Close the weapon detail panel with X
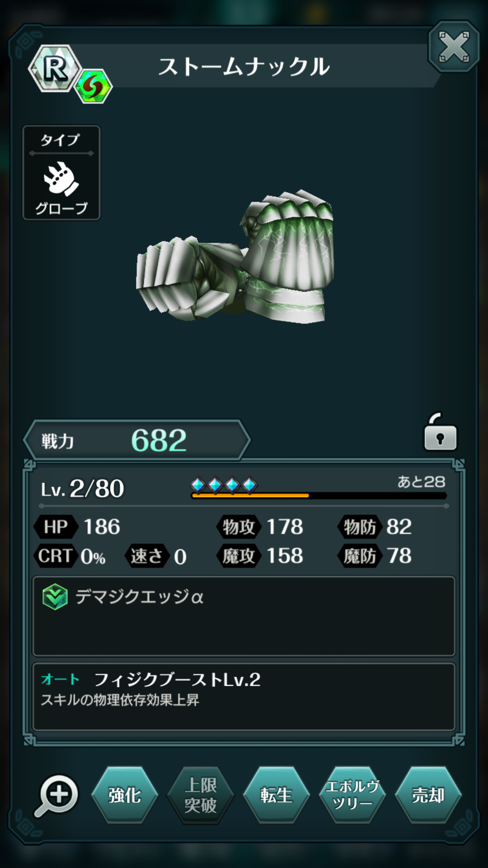Image resolution: width=488 pixels, height=868 pixels. coord(454,47)
